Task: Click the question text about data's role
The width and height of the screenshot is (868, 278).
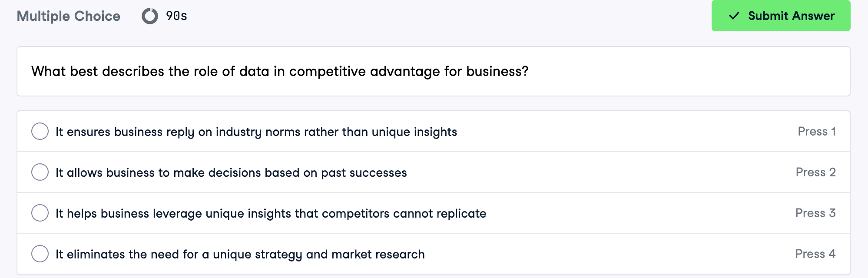Action: pos(280,71)
